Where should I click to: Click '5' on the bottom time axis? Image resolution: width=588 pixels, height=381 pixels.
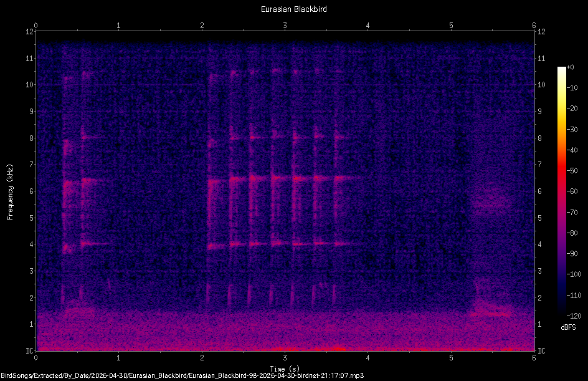451,358
